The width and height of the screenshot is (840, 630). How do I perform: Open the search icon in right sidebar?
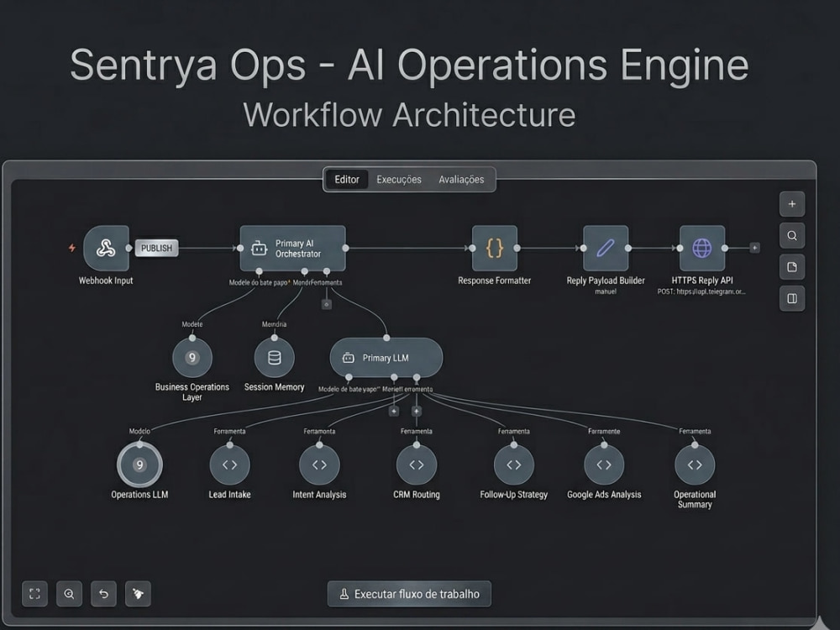coord(792,236)
